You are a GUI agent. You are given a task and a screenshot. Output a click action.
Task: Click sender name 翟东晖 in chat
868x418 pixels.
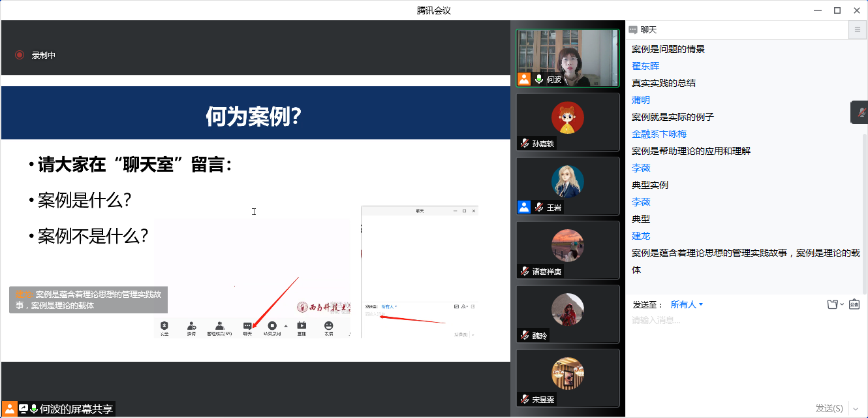(645, 66)
